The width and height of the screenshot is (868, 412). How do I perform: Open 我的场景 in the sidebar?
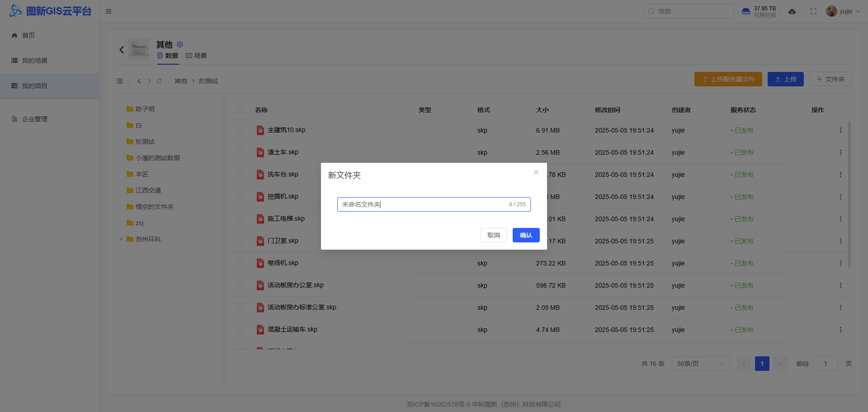(35, 61)
